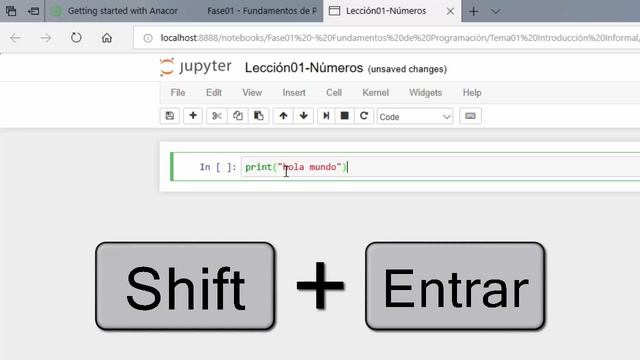Viewport: 640px width, 360px height.
Task: Open the tabs you've set aside
Action: coord(11,11)
